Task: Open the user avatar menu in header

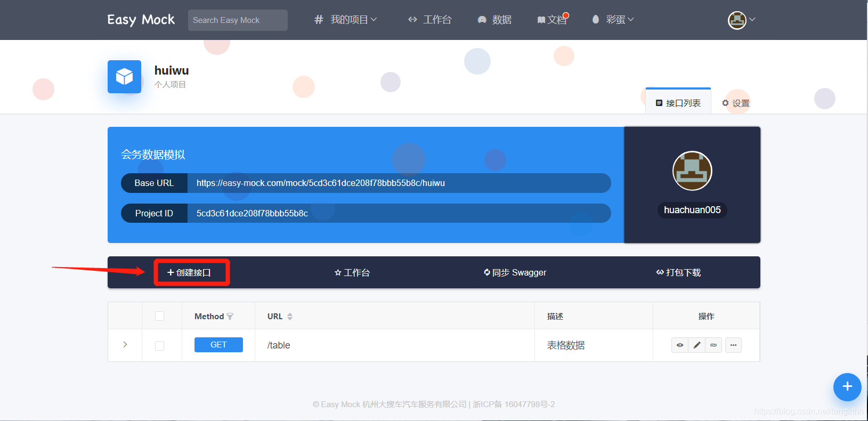Action: click(742, 20)
